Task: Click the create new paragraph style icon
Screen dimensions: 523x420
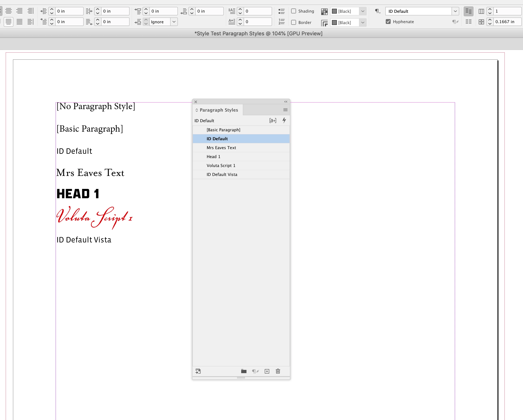Action: pyautogui.click(x=267, y=371)
